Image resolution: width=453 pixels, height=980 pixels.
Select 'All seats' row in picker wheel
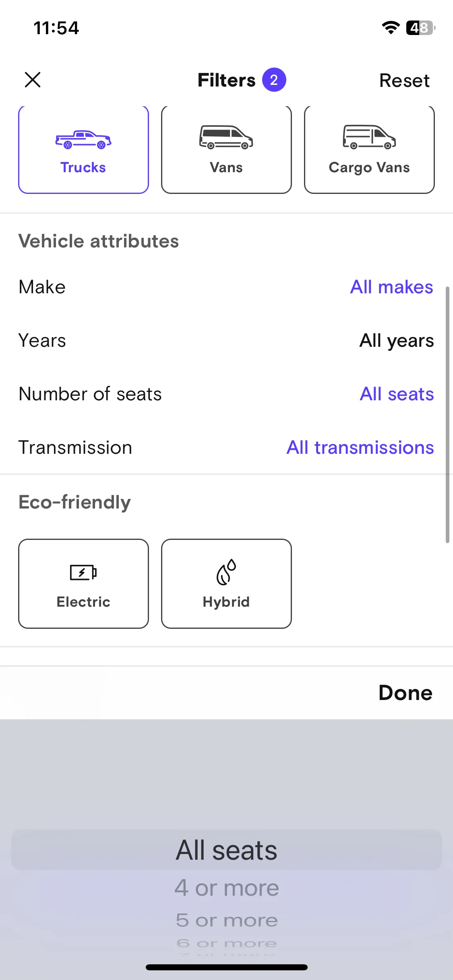227,850
